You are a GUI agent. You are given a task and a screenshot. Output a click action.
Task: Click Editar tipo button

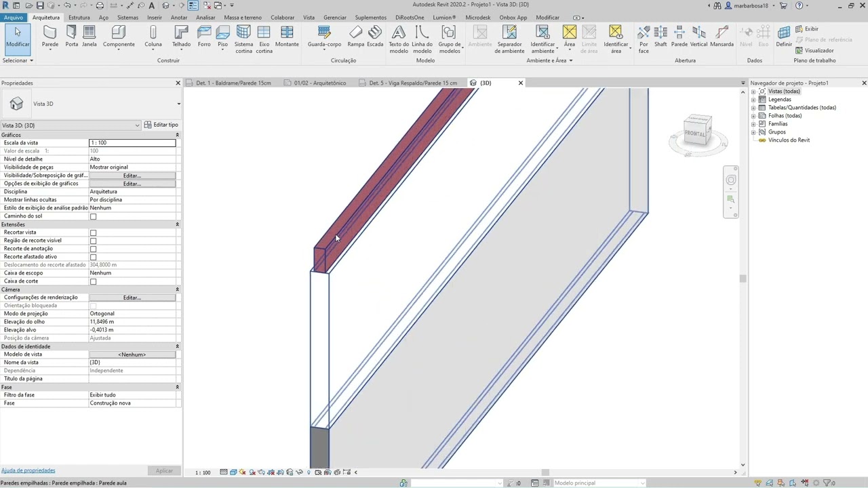click(x=161, y=125)
